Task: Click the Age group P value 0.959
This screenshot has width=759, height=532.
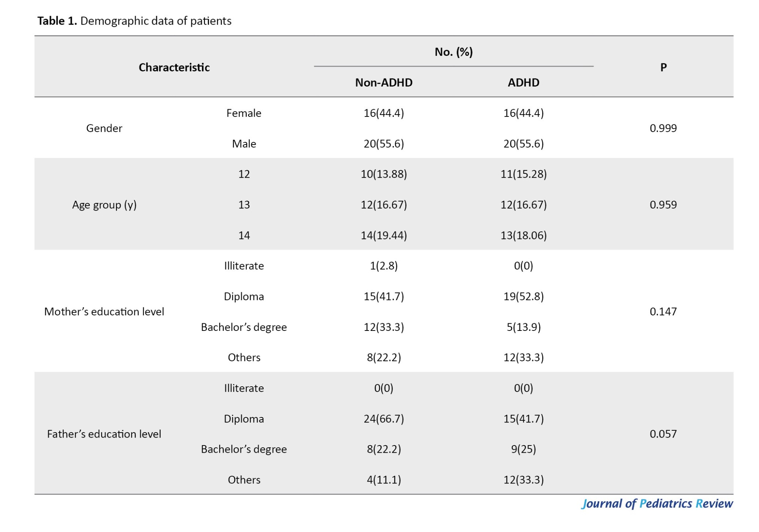Action: coord(663,205)
